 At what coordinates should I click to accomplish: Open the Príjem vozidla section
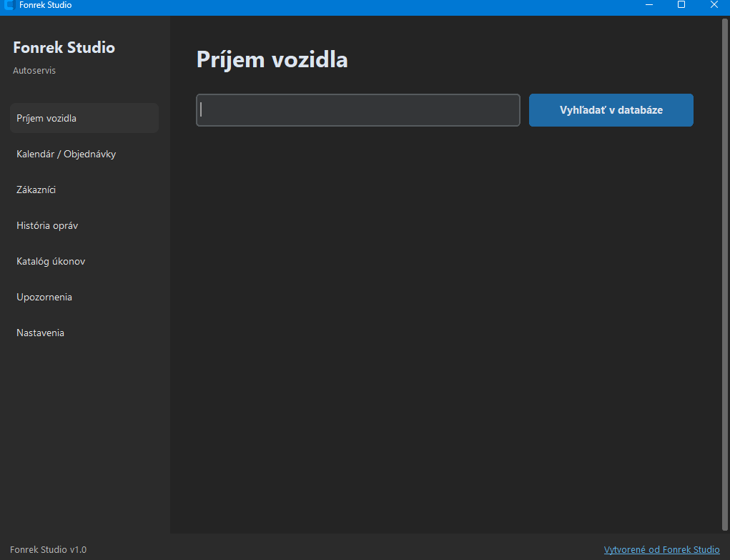pyautogui.click(x=84, y=118)
